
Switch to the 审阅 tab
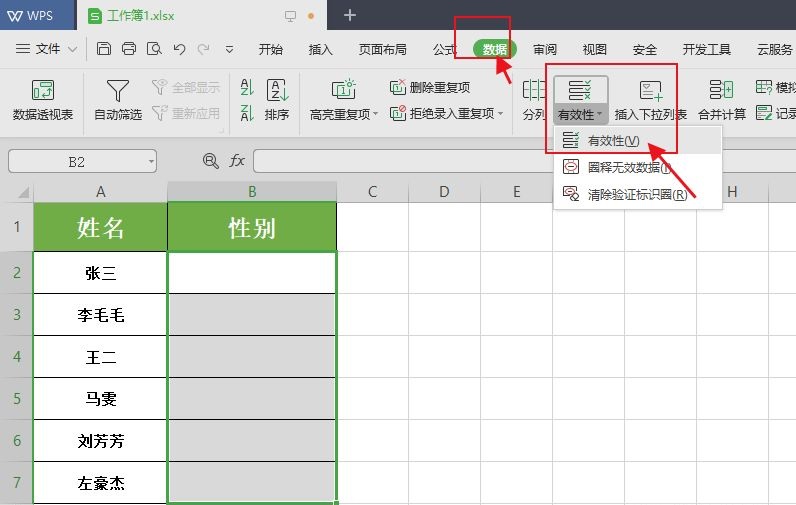pos(545,49)
